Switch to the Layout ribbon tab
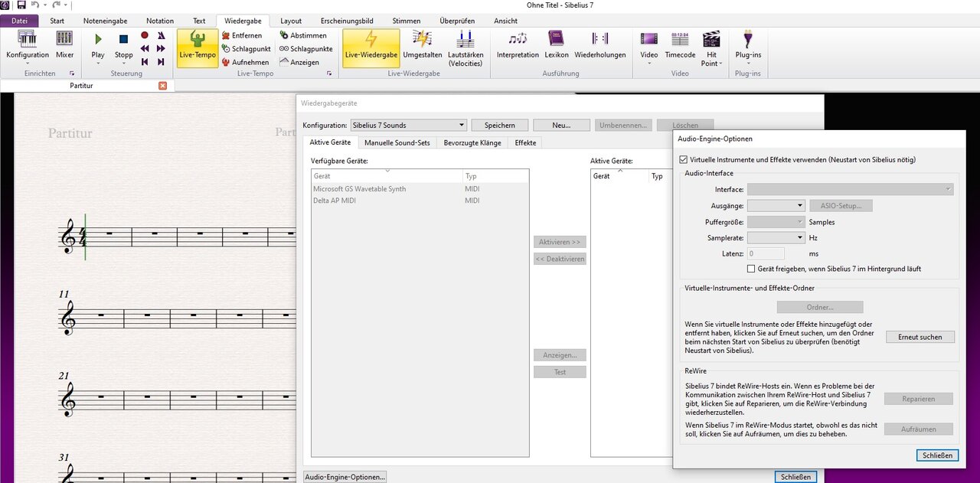Screen dimensions: 980x483 coord(291,21)
